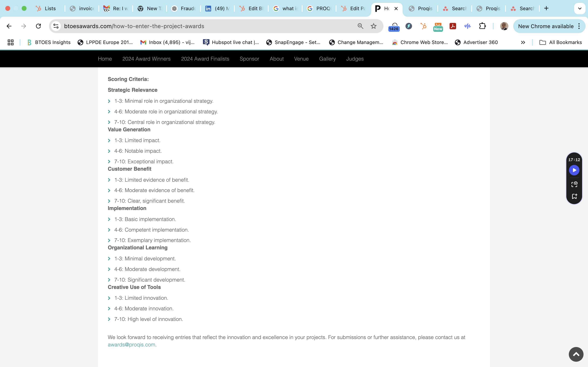Open the Chrome extensions puzzle icon

point(482,26)
